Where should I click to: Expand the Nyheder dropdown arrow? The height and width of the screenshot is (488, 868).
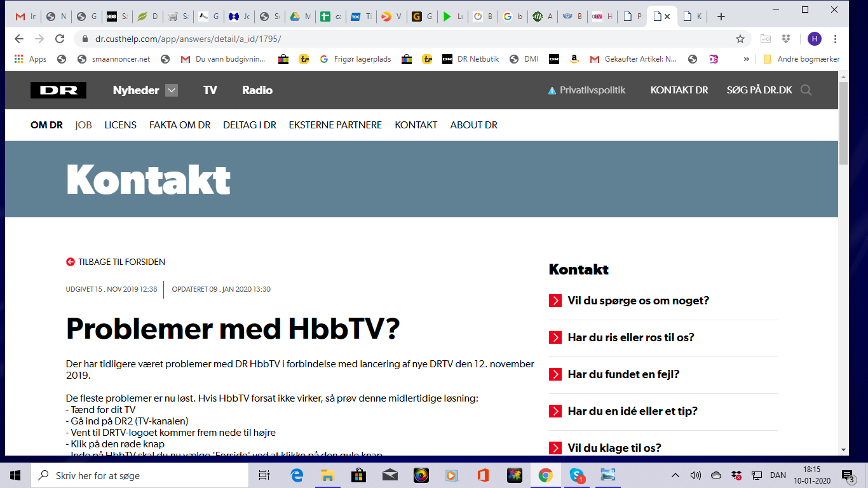tap(172, 90)
